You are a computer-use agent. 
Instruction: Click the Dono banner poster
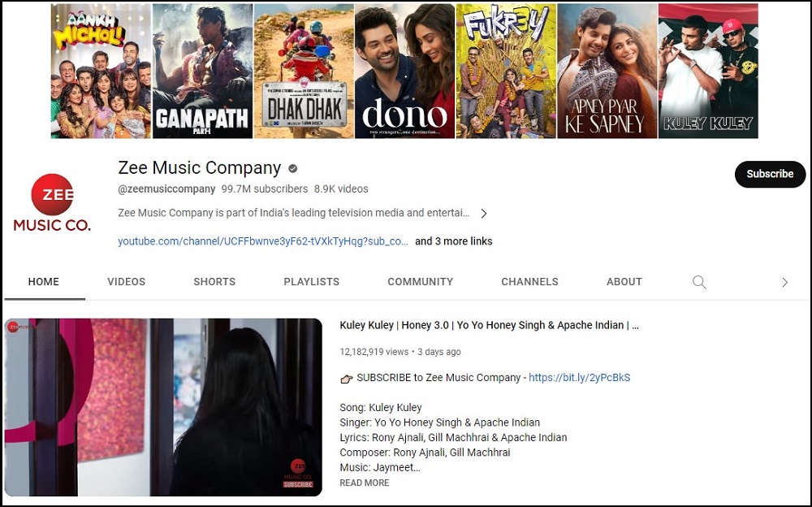[x=404, y=71]
